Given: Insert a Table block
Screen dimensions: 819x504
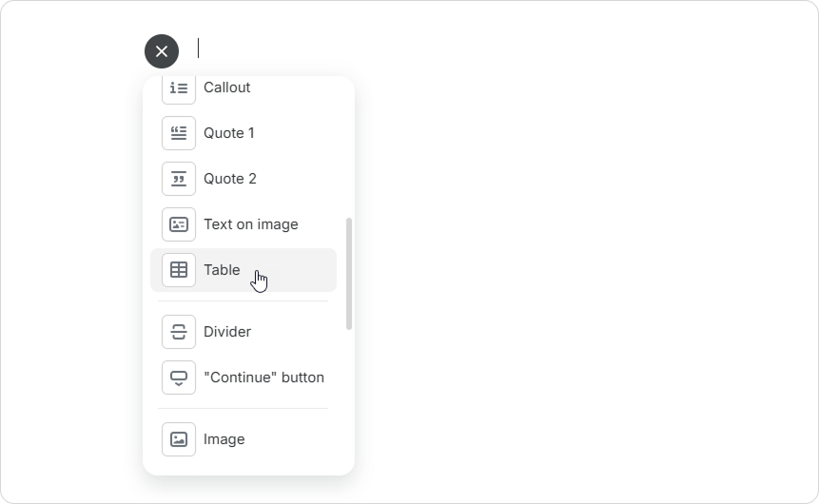Looking at the screenshot, I should click(x=222, y=270).
